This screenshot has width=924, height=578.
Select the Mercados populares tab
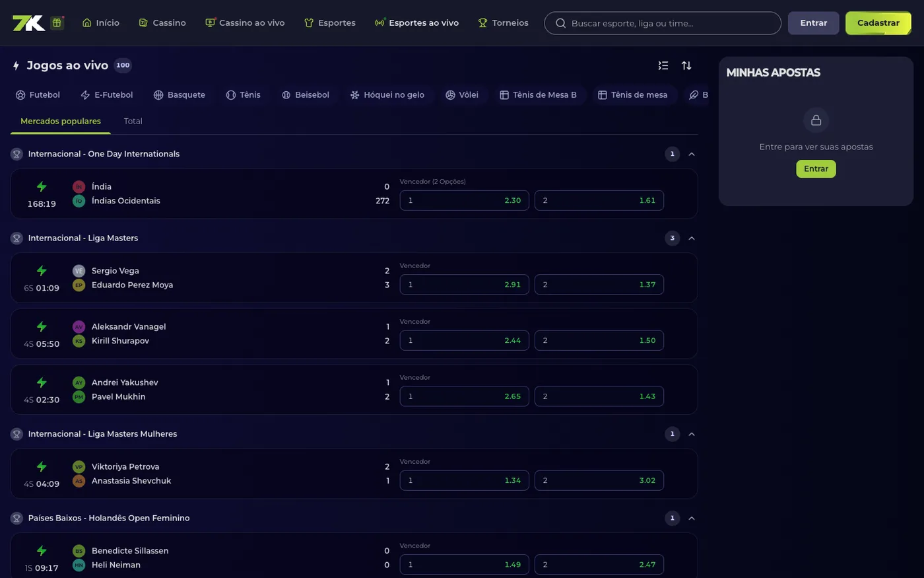click(x=61, y=122)
